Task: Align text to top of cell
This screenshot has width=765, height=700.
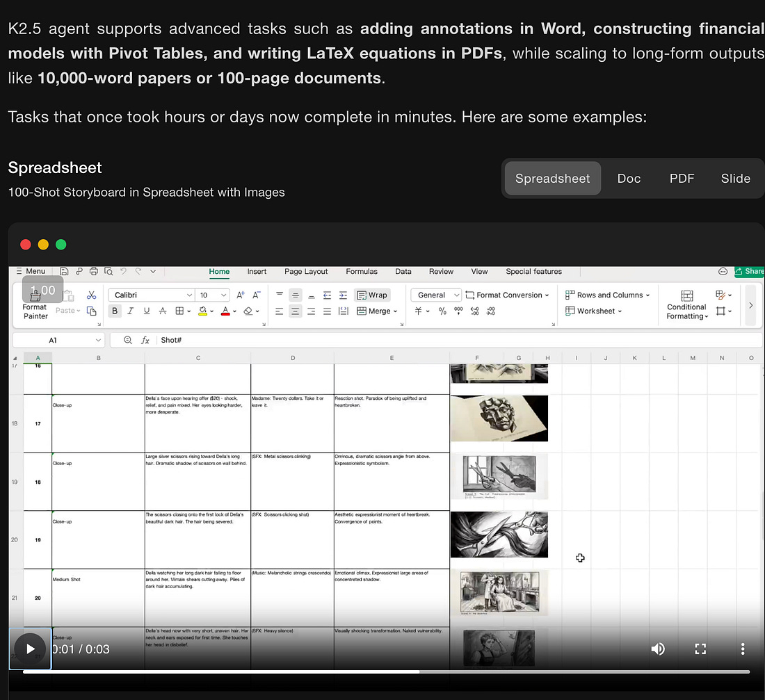Action: pyautogui.click(x=280, y=295)
